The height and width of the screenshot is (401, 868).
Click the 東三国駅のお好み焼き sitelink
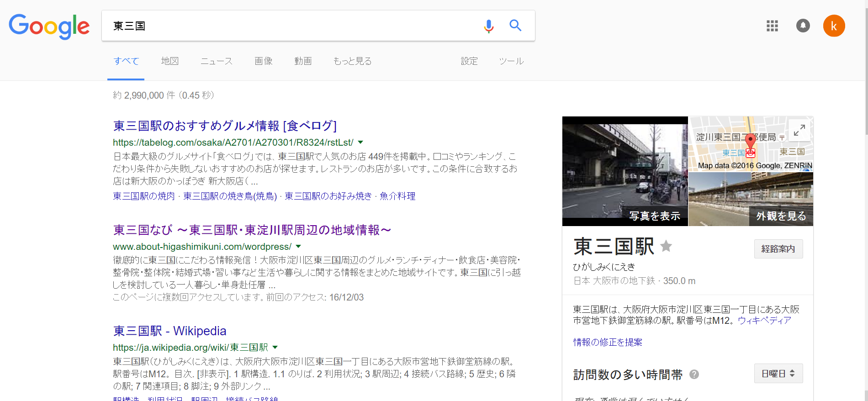point(328,196)
